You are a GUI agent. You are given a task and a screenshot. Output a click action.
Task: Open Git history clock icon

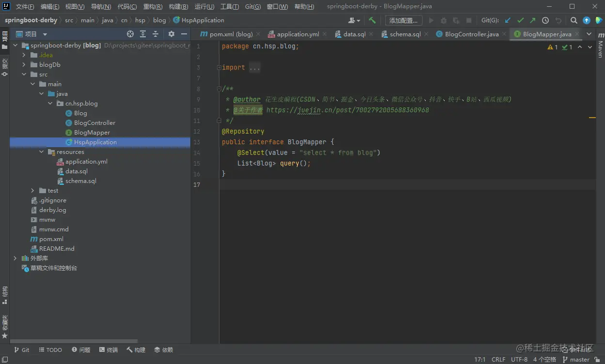545,20
